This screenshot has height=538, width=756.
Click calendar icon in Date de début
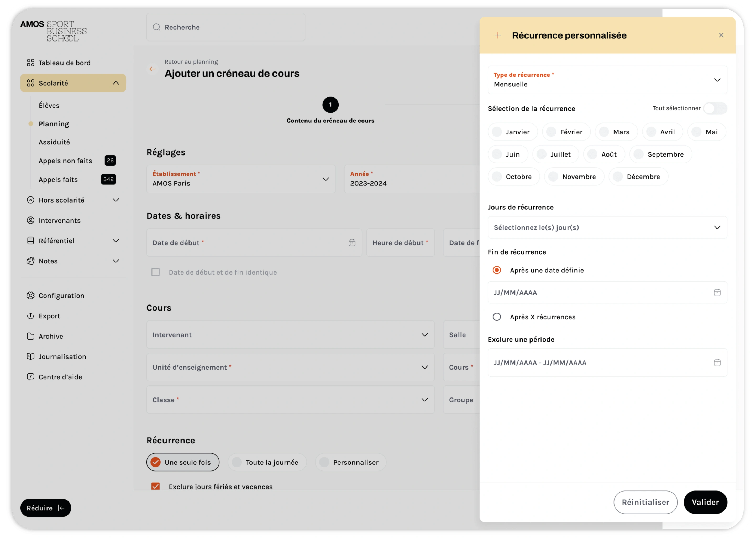(x=352, y=243)
